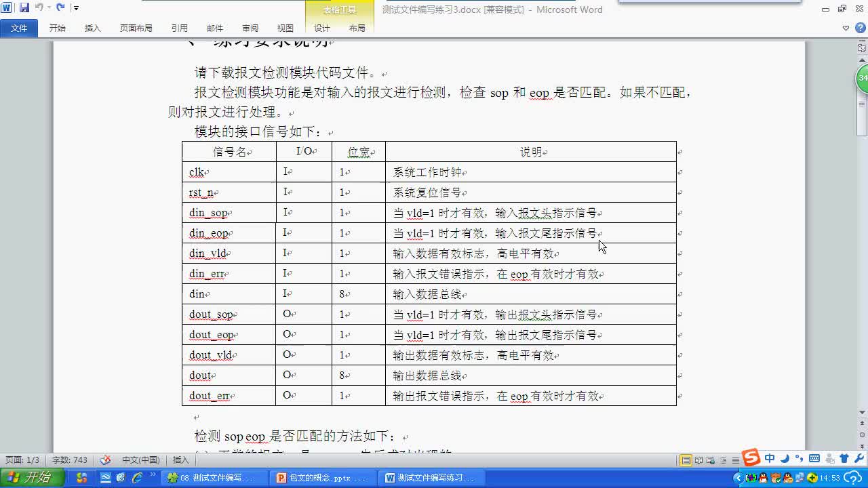The width and height of the screenshot is (868, 488).
Task: Open Sogou soft keyboard icon
Action: pos(814,459)
